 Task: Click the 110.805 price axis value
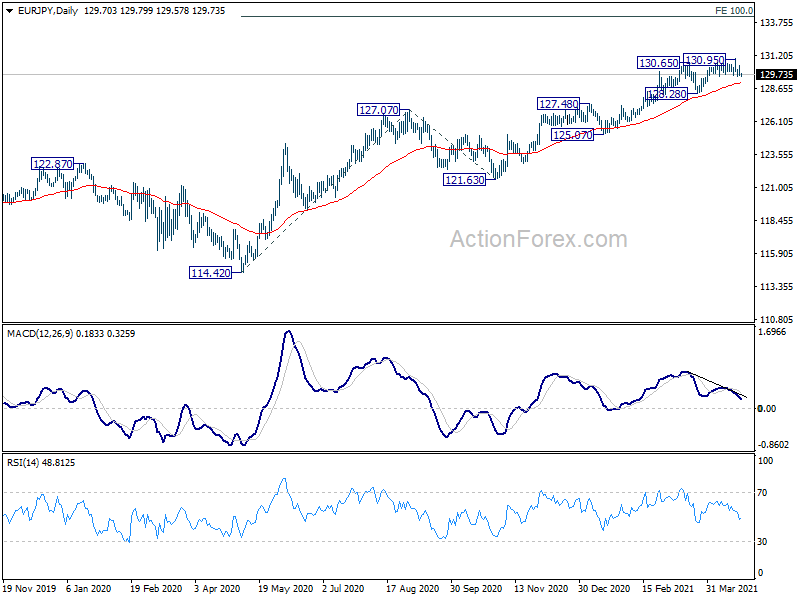[x=777, y=319]
